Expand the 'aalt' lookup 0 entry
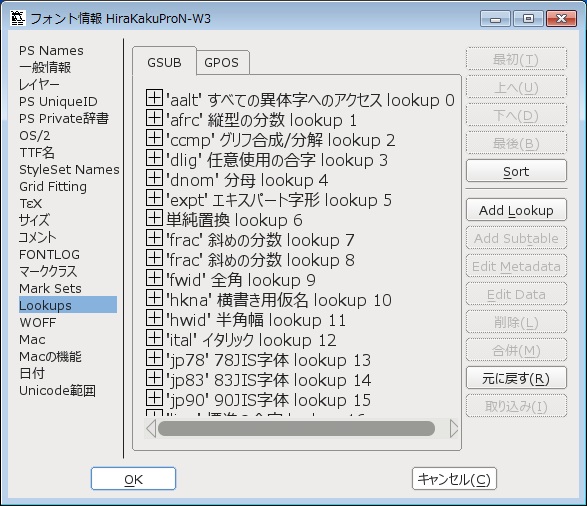 [154, 98]
